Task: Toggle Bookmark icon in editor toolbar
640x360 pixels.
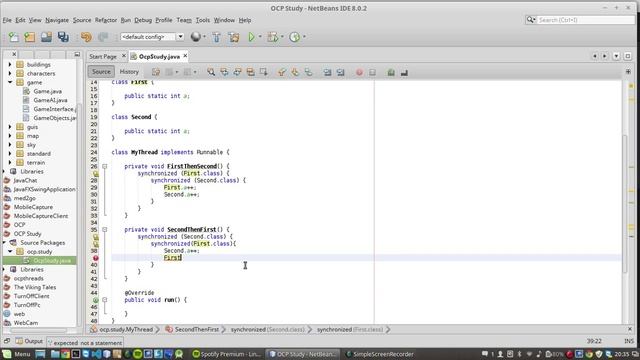Action: tap(308, 72)
